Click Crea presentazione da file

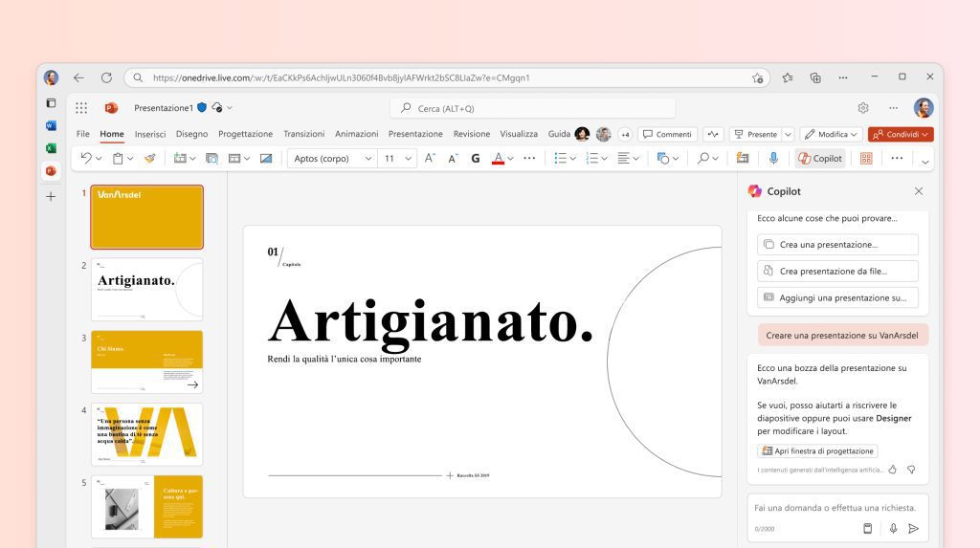click(x=837, y=272)
